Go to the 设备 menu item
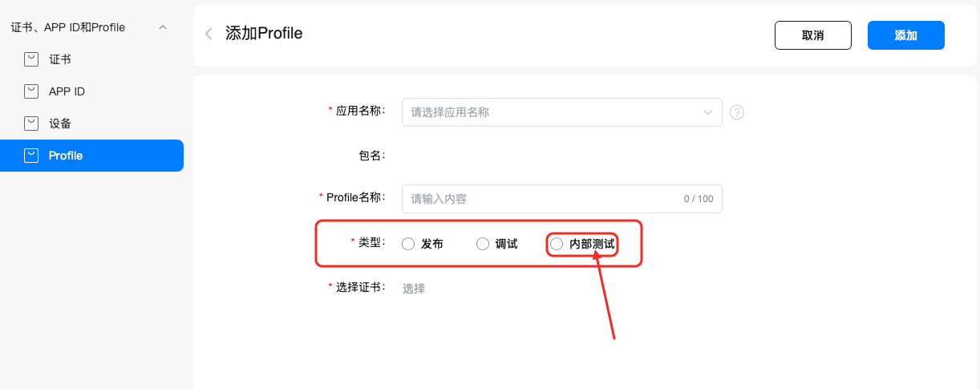The image size is (980, 389). click(x=60, y=124)
